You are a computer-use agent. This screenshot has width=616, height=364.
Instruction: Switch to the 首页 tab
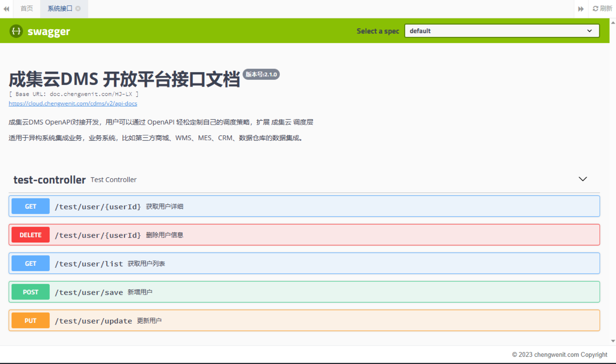(27, 9)
